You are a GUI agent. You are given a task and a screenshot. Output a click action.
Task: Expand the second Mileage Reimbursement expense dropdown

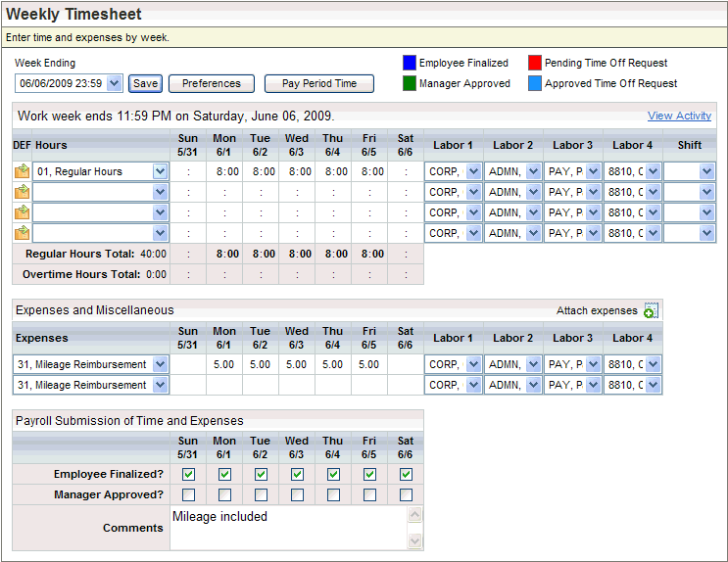pos(160,385)
